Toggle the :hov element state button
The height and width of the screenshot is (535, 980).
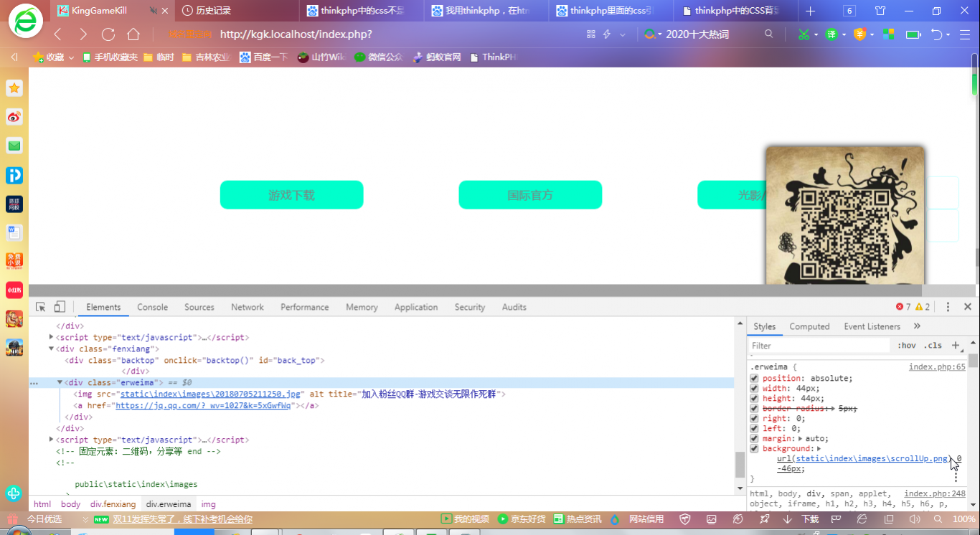[907, 346]
